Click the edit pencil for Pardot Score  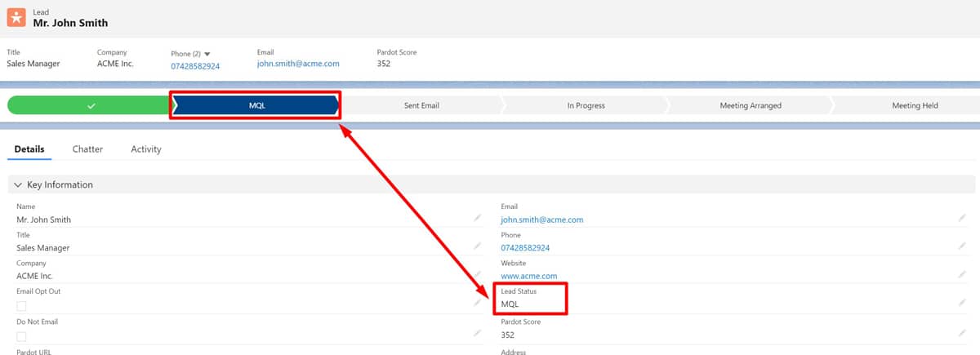click(962, 333)
